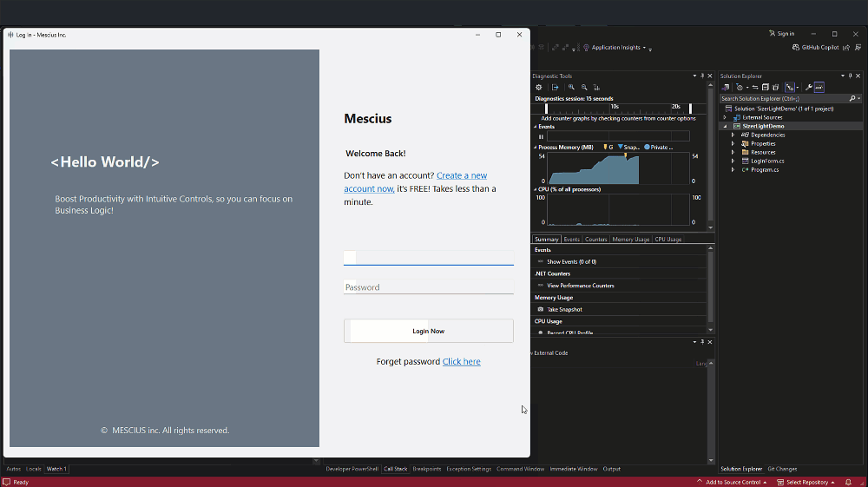Screen dimensions: 868x487
Task: Open the Watch 1 tab
Action: (56, 469)
